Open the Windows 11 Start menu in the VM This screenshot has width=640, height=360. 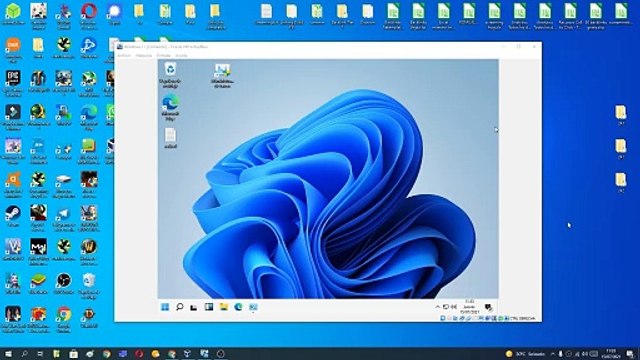pos(165,307)
